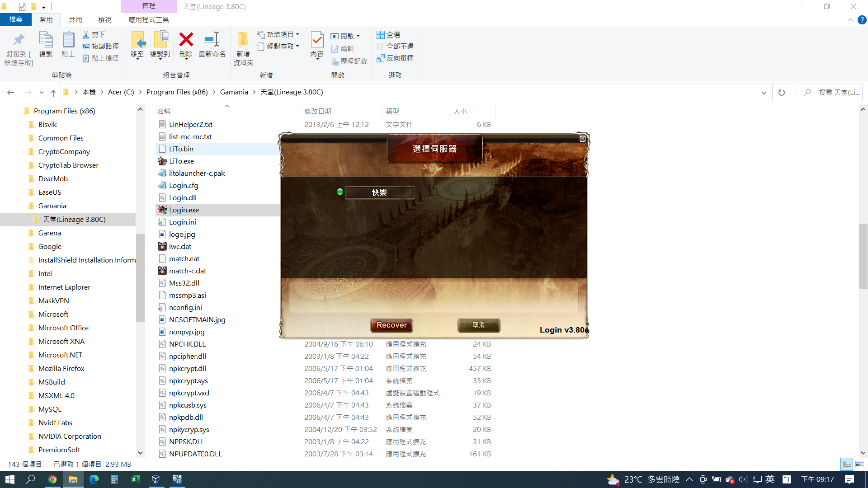
Task: Click Select none (全部不選) in ribbon
Action: (x=395, y=46)
